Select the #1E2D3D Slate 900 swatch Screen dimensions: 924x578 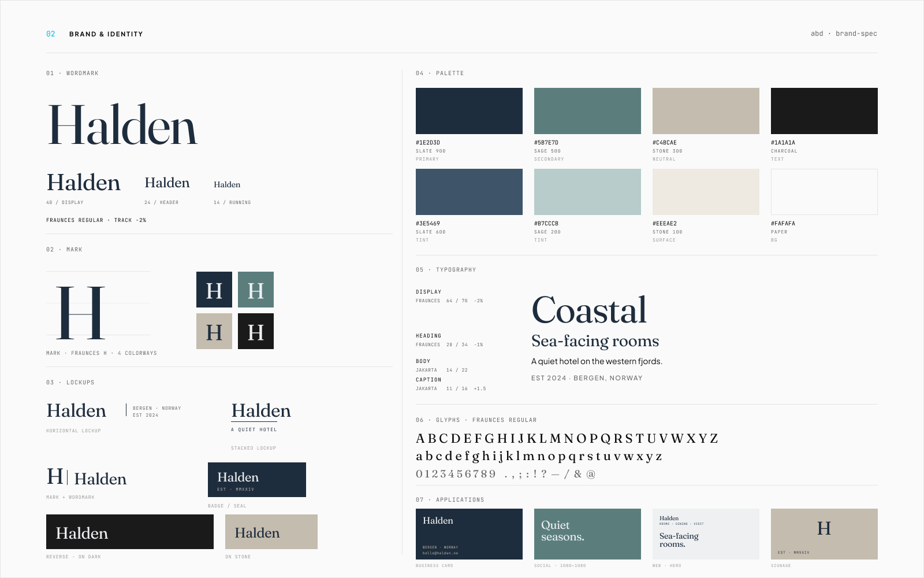pyautogui.click(x=469, y=111)
